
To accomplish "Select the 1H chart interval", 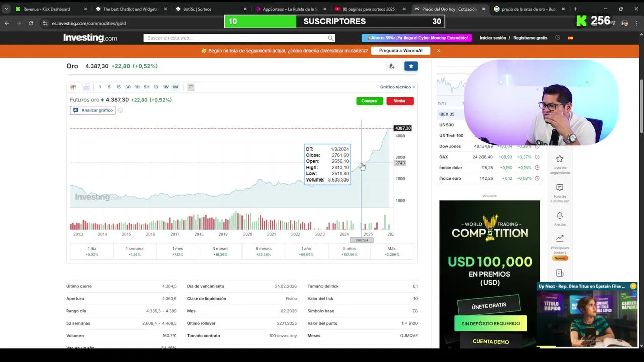I will point(137,87).
